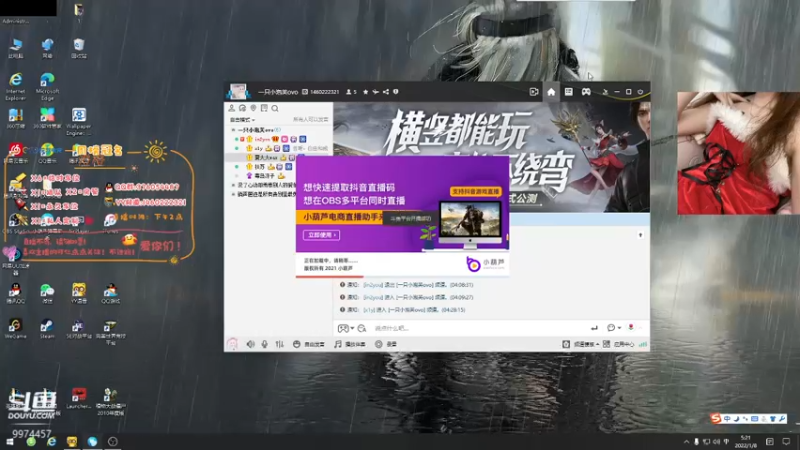Screen dimensions: 800x450
Task: Click the orange 支持抖音游戏直播 badge
Action: [x=476, y=191]
